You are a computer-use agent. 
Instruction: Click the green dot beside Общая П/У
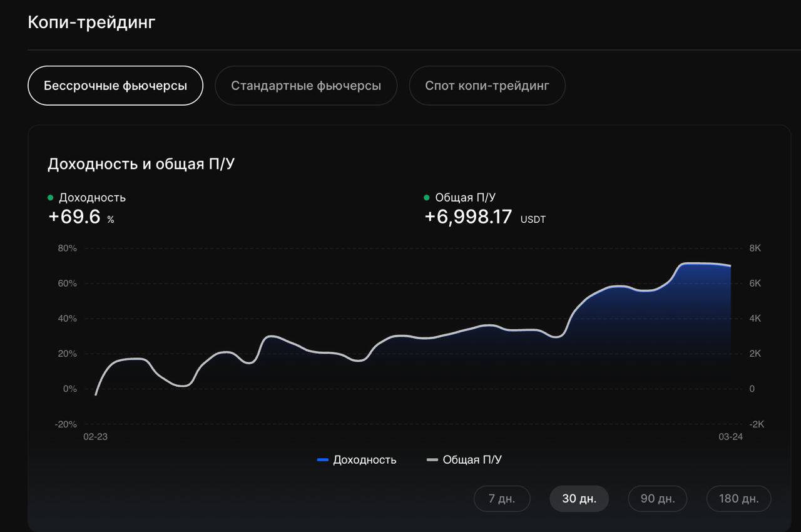(x=427, y=198)
